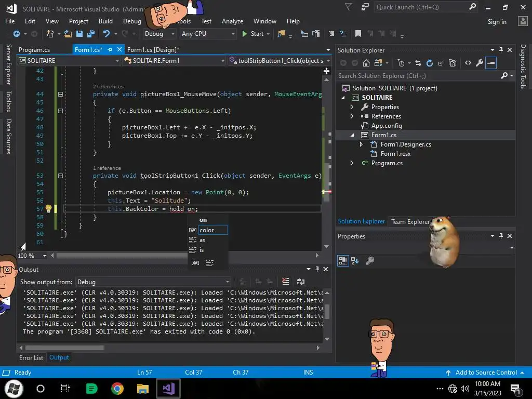Open the toolStripButton1_Click member dropdown
This screenshot has width=532, height=399.
point(280,60)
